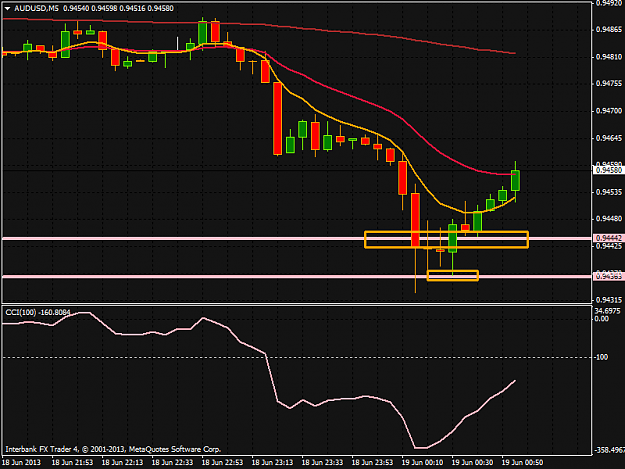The height and width of the screenshot is (469, 625).
Task: Click the 19 Jun 00:30 time label
Action: click(x=472, y=462)
